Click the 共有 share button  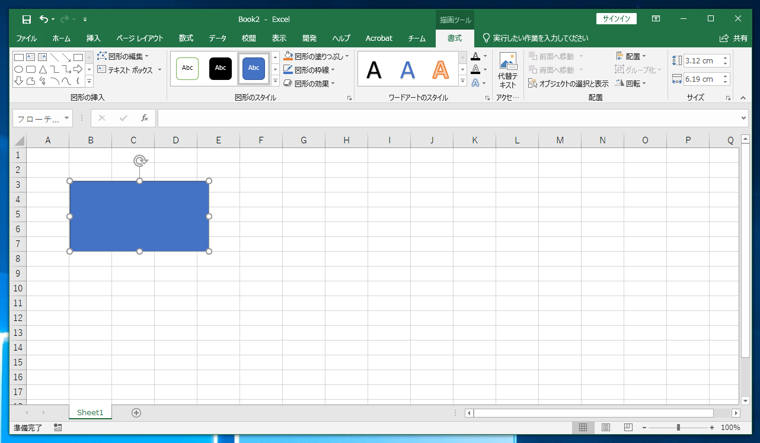point(733,38)
